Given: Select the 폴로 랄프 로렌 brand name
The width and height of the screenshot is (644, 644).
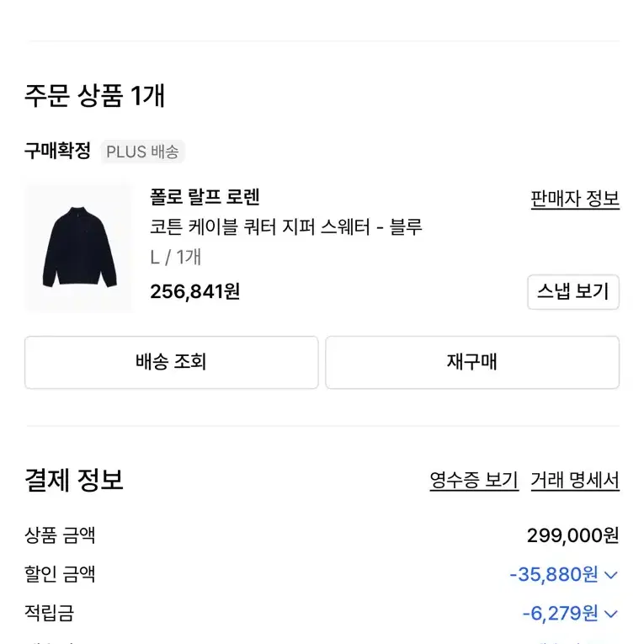Looking at the screenshot, I should coord(205,197).
